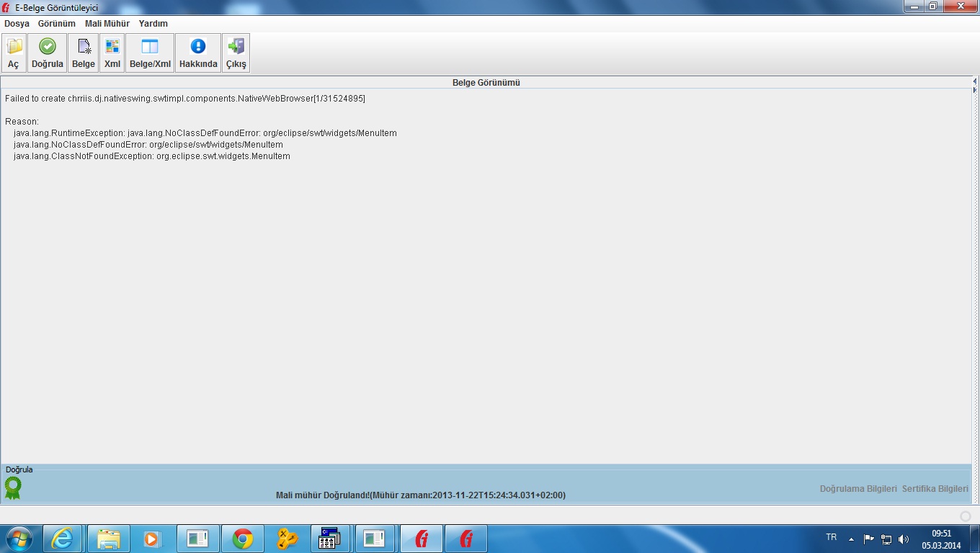Open the Dosya menu

[x=17, y=24]
